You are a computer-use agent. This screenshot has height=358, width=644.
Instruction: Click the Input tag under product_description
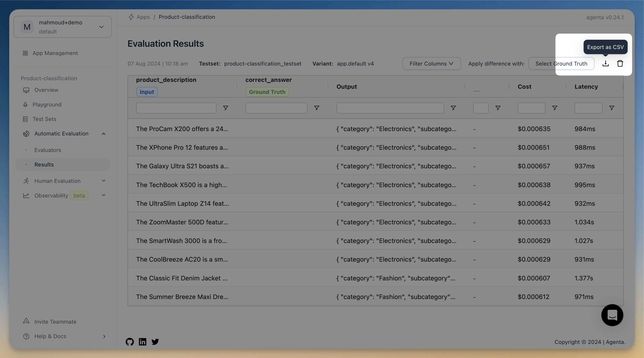pyautogui.click(x=147, y=92)
